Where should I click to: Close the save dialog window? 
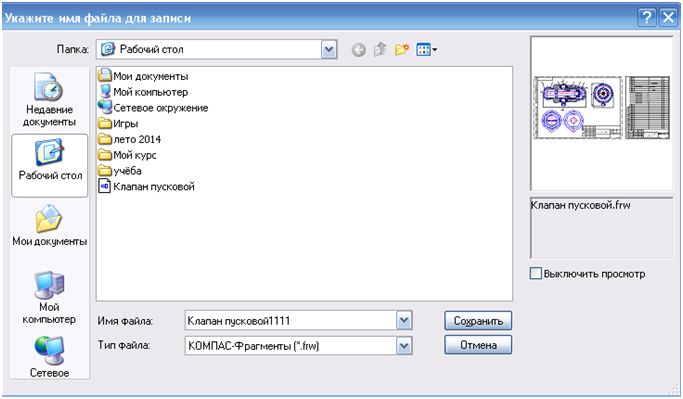pos(669,18)
